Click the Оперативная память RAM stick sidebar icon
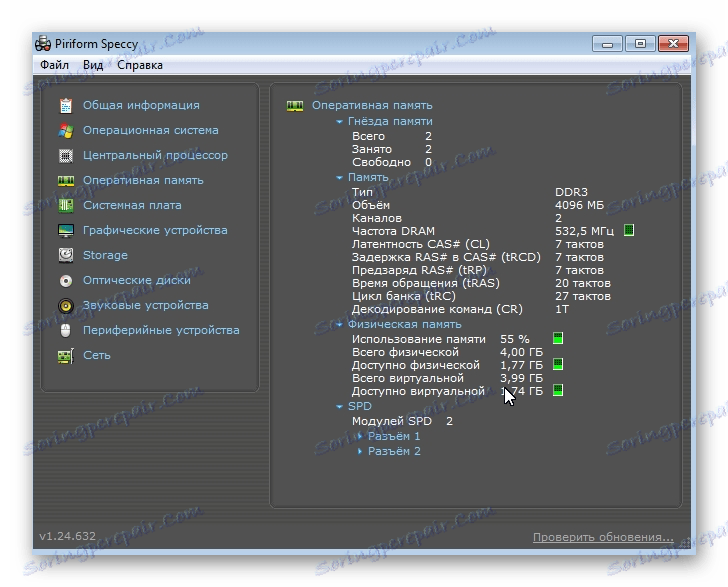The image size is (728, 587). coord(65,181)
